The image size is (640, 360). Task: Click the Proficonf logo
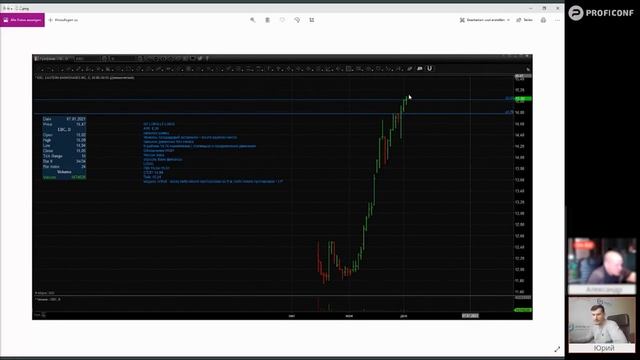pyautogui.click(x=601, y=13)
